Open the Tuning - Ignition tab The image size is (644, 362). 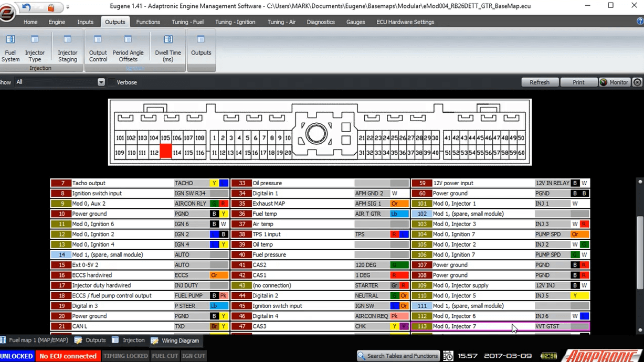coord(235,22)
